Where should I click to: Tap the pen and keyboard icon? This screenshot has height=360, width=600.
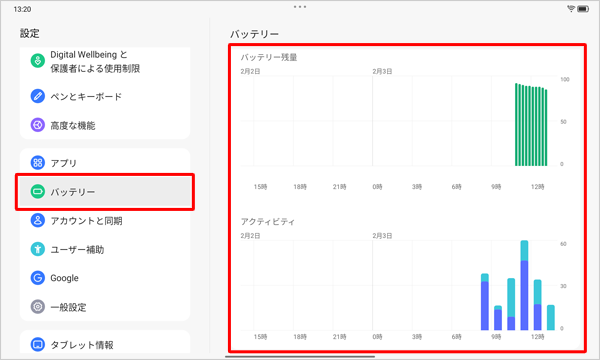click(x=38, y=96)
